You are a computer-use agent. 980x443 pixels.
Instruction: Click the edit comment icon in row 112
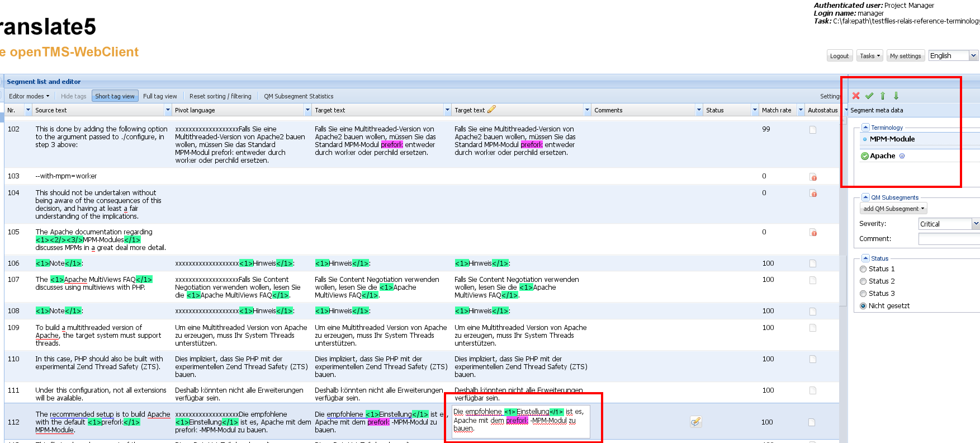(x=695, y=422)
